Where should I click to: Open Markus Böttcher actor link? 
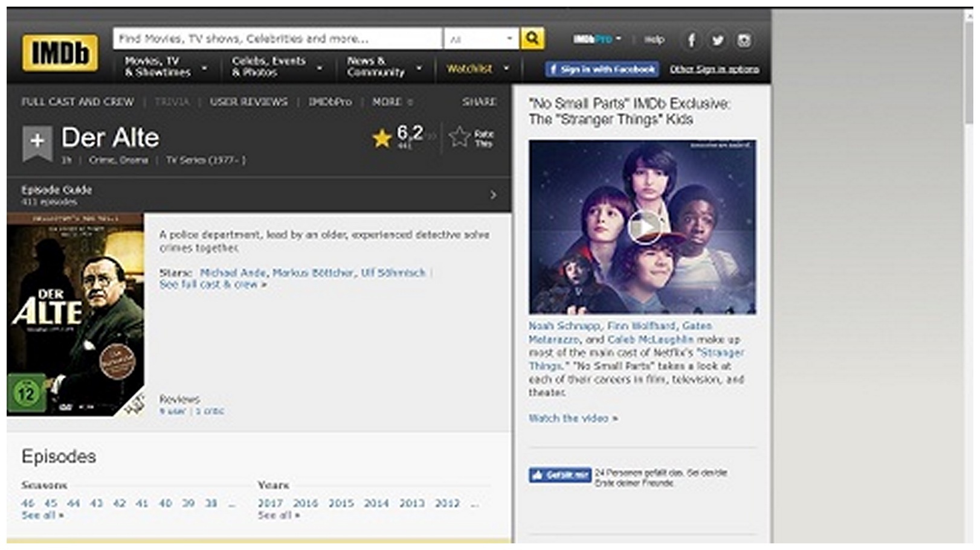(x=313, y=273)
